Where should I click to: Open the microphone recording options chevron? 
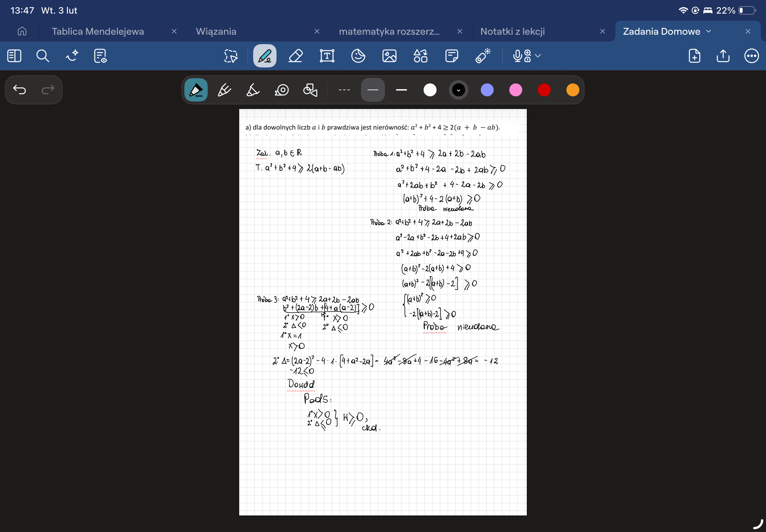coord(537,56)
